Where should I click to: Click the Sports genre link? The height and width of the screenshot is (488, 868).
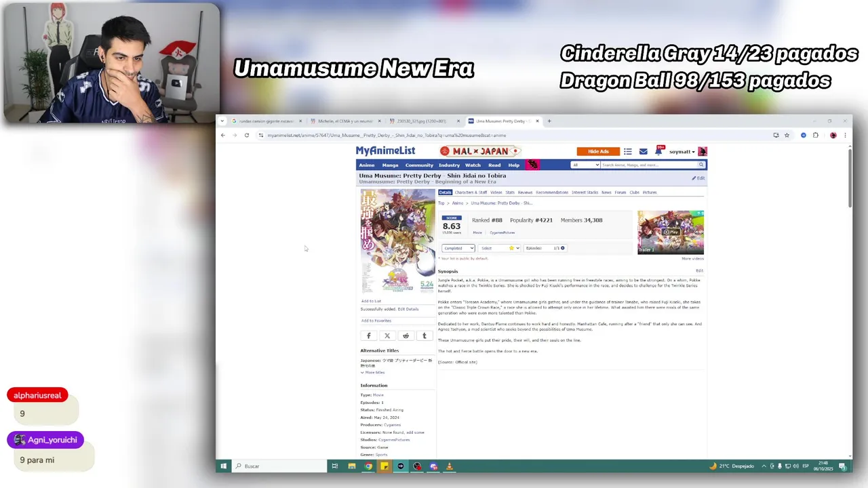click(x=382, y=455)
